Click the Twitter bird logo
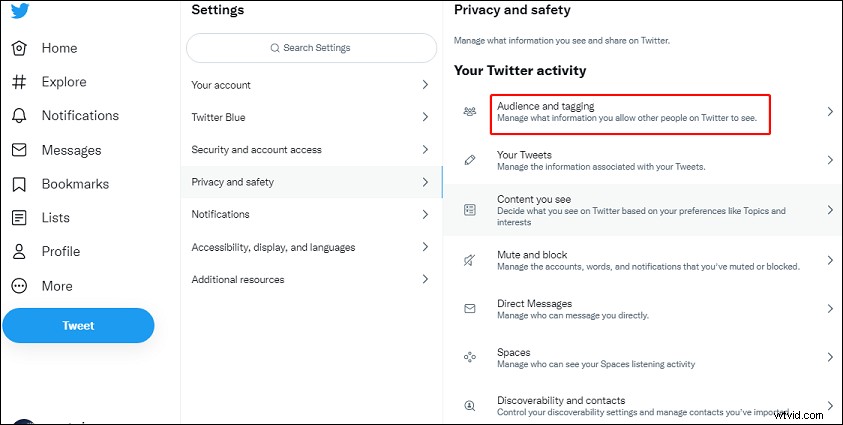This screenshot has height=425, width=843. tap(20, 10)
